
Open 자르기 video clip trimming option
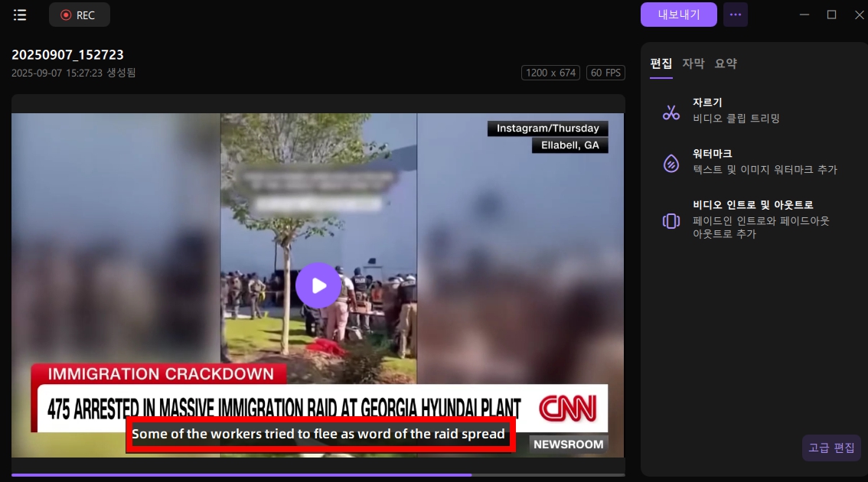point(750,110)
